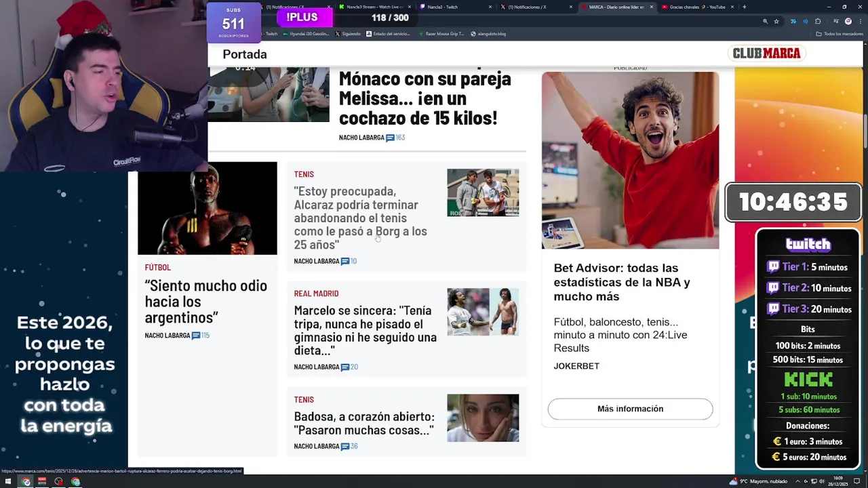
Task: Open the taskbar volume icon
Action: pos(821,482)
